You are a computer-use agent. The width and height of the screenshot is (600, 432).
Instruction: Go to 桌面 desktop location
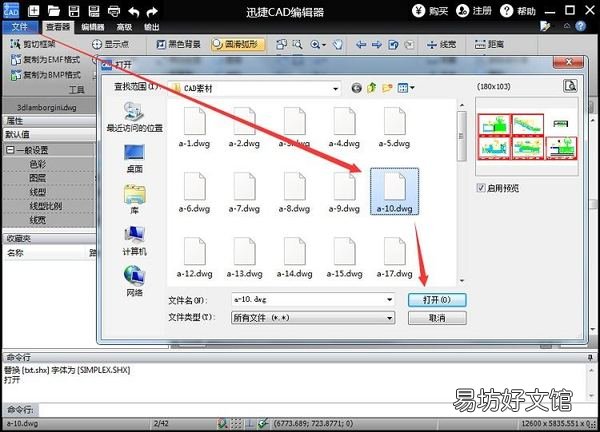[134, 158]
